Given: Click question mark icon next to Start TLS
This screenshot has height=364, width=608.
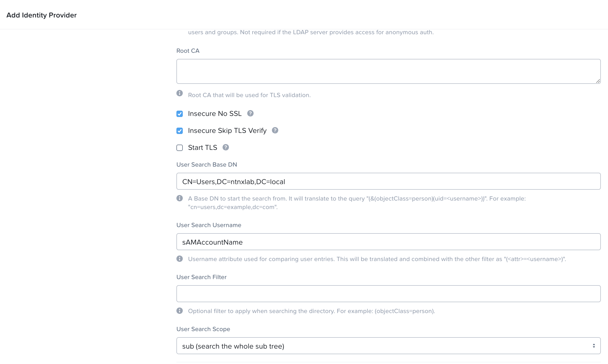Looking at the screenshot, I should [x=226, y=148].
